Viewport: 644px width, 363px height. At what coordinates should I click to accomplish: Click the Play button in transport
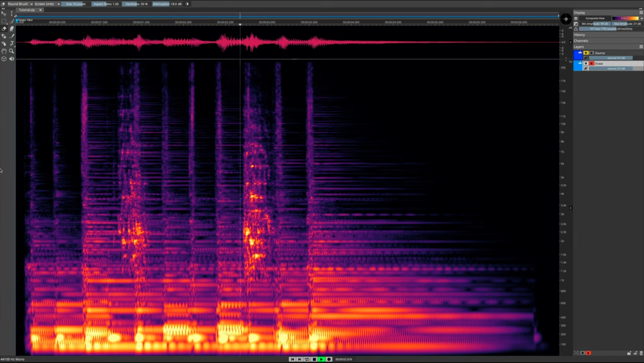[x=321, y=359]
